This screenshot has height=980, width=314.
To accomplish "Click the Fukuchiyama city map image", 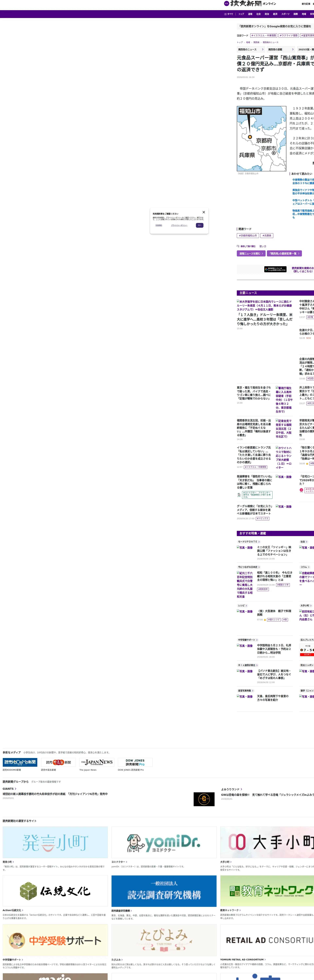I will pyautogui.click(x=261, y=139).
